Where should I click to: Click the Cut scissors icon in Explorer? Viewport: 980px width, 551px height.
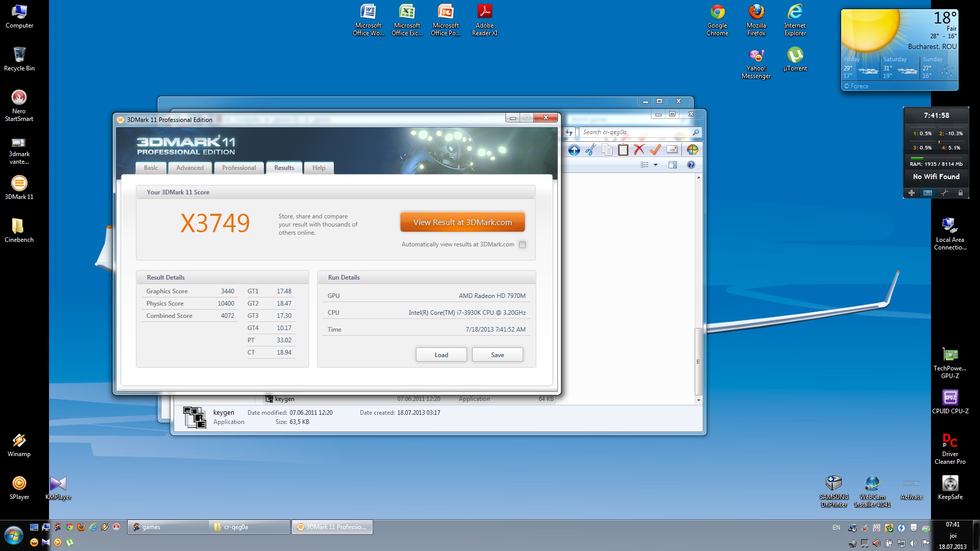(591, 150)
